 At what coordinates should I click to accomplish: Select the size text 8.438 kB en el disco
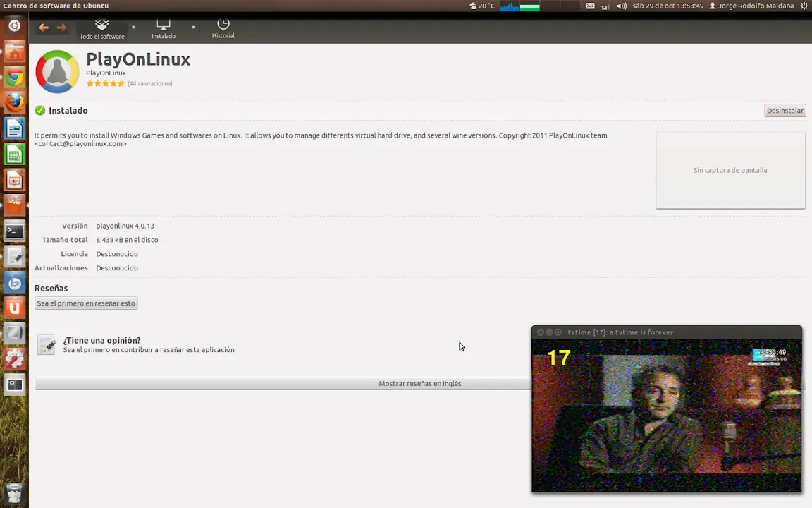click(127, 240)
